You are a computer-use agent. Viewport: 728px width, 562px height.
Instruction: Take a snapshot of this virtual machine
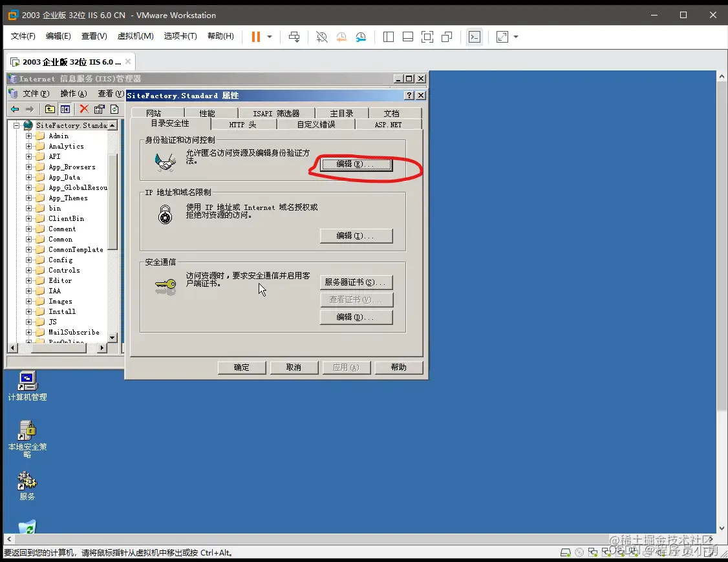322,37
